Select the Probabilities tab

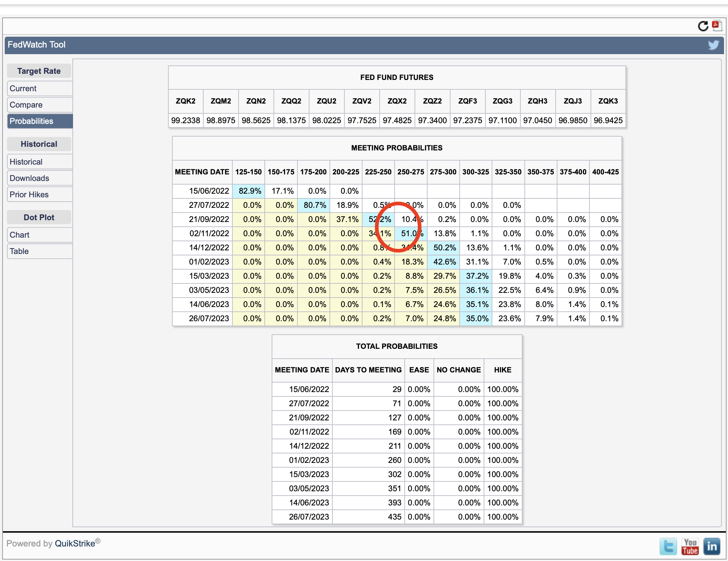point(40,121)
